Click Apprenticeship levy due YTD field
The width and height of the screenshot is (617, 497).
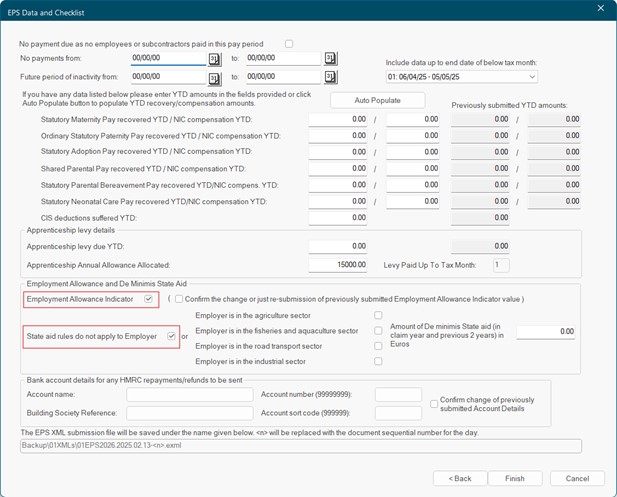pyautogui.click(x=338, y=246)
